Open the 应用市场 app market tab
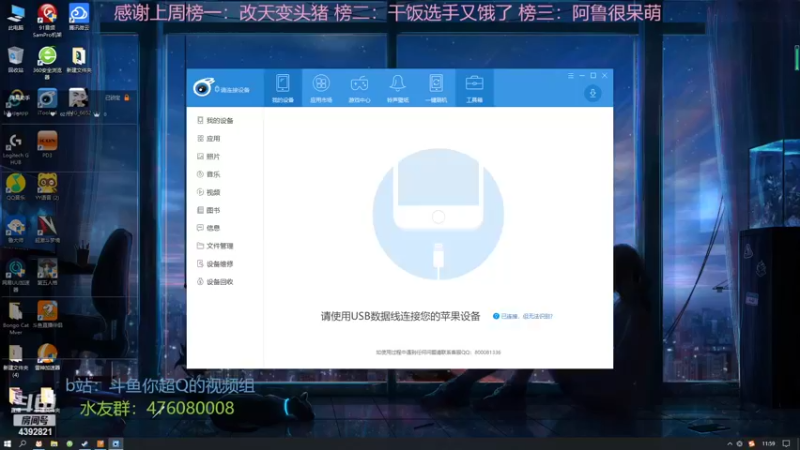Screen dimensions: 800x450 point(321,88)
